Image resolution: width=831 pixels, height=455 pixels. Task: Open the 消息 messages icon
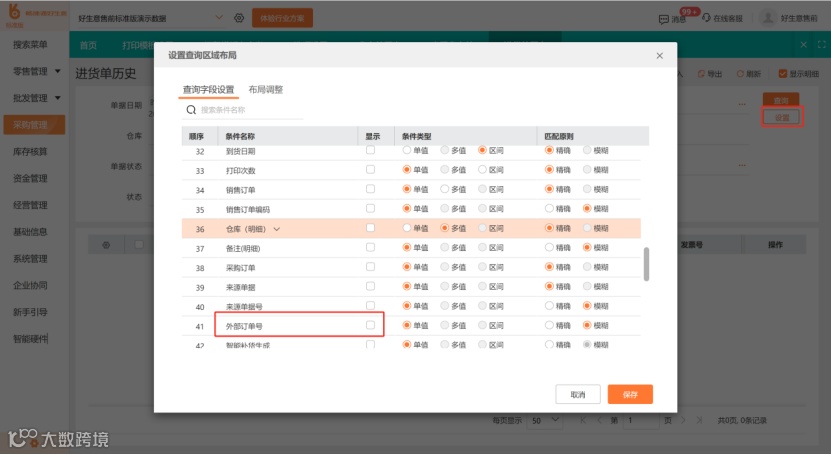[663, 19]
